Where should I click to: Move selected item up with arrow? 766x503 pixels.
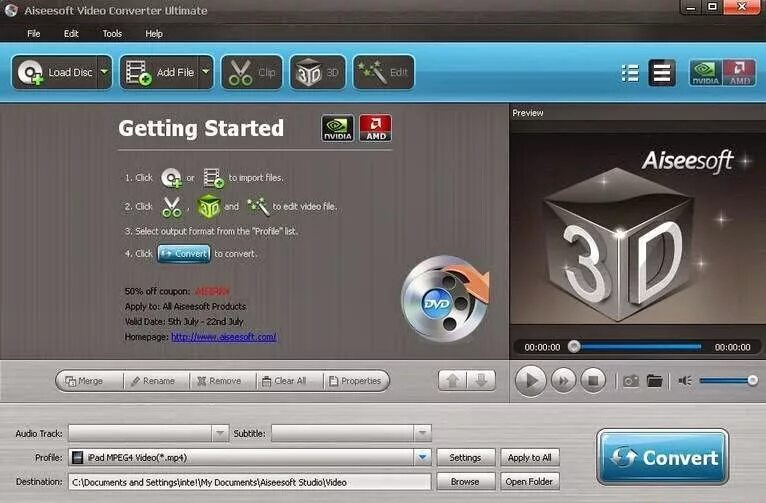tap(453, 380)
